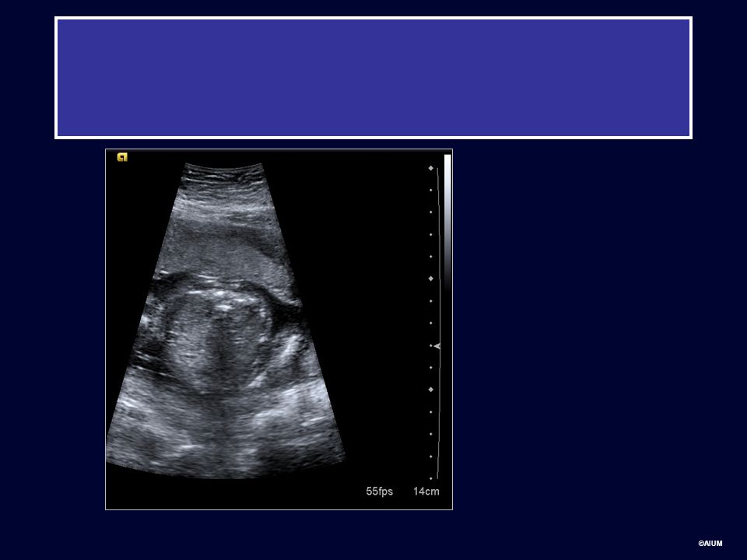Click the grayscale brightness bar

tap(447, 223)
